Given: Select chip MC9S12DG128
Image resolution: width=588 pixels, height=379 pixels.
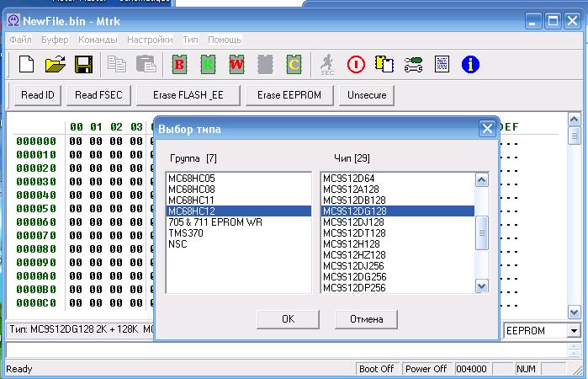Looking at the screenshot, I should coord(398,211).
